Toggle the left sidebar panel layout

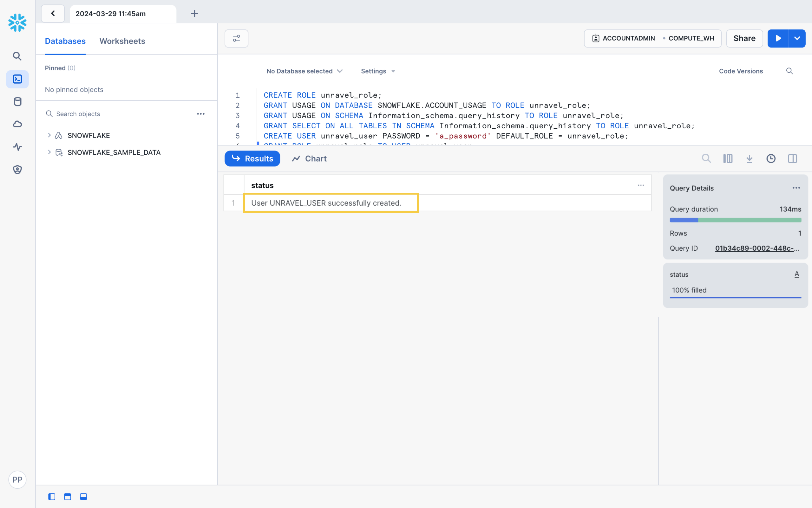pos(51,497)
